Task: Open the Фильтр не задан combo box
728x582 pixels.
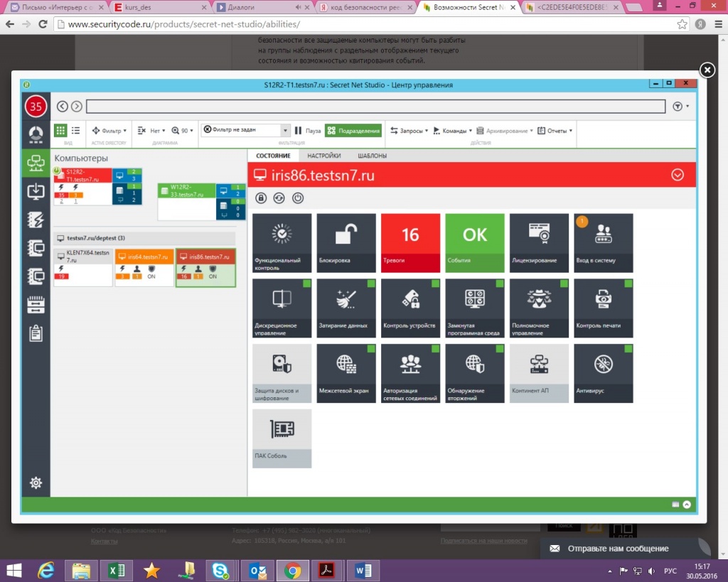Action: point(246,130)
